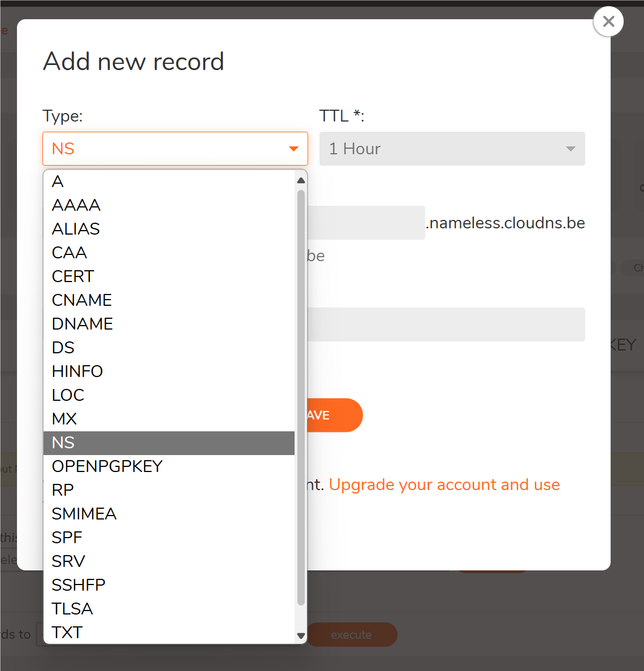Select the A record type
644x671 pixels.
coord(169,181)
